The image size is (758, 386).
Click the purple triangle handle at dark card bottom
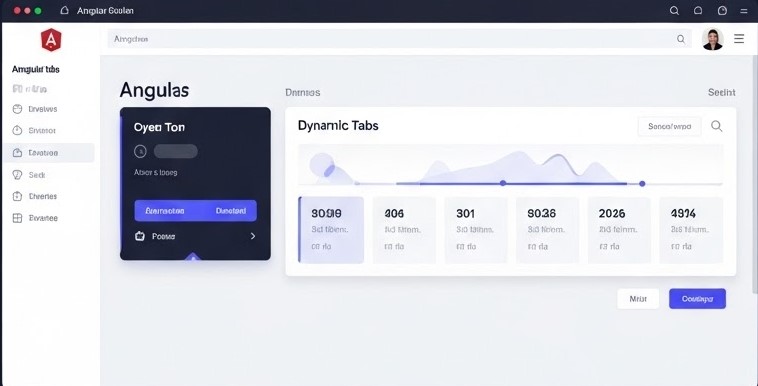coord(193,256)
